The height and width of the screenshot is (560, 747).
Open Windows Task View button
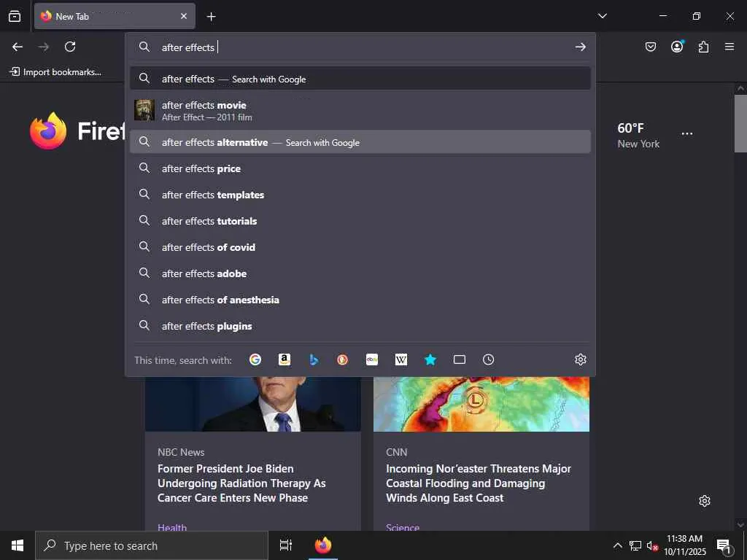pos(285,545)
